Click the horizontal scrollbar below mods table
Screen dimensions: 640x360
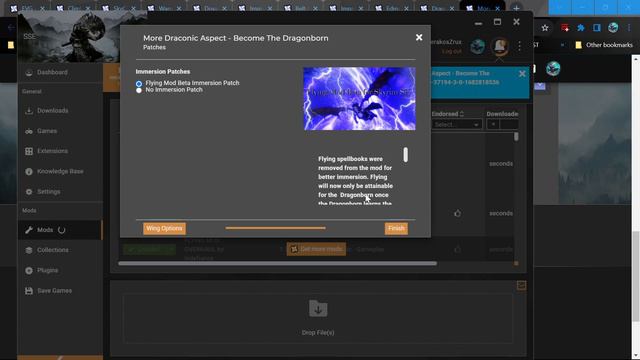click(x=278, y=264)
